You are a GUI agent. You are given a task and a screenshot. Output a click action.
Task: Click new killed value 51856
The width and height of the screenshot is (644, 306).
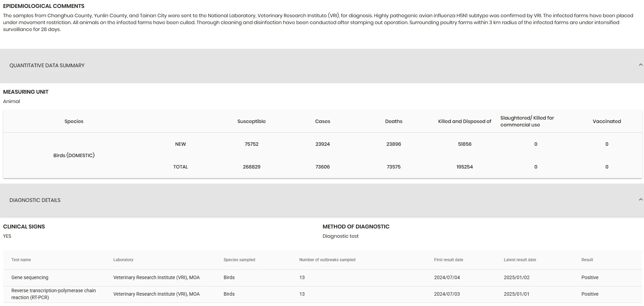(x=464, y=144)
